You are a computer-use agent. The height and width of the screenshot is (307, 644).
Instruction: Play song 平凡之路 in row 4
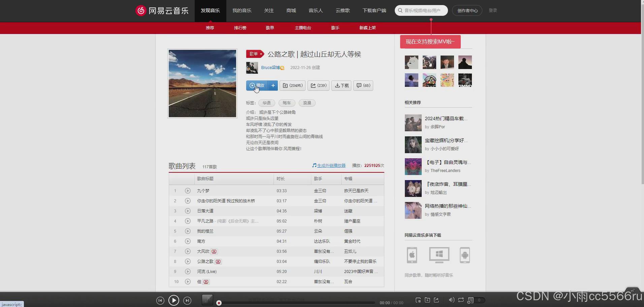(x=188, y=221)
